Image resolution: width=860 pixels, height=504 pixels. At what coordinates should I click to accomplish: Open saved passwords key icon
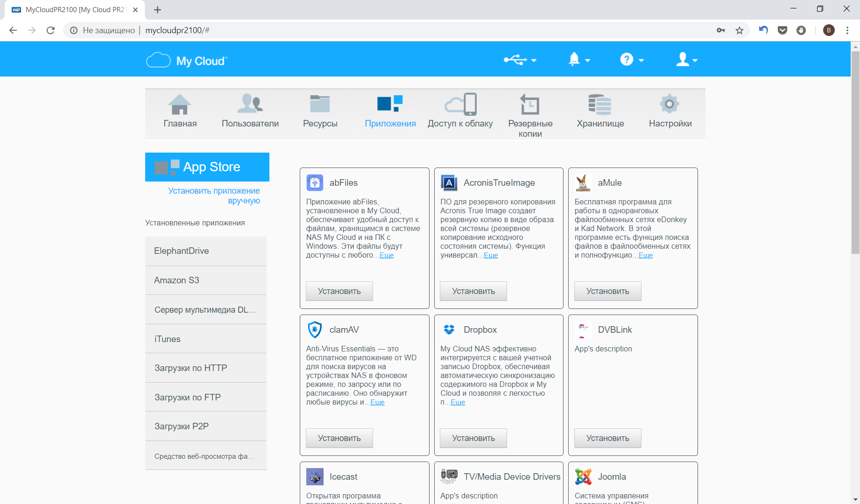pyautogui.click(x=721, y=30)
